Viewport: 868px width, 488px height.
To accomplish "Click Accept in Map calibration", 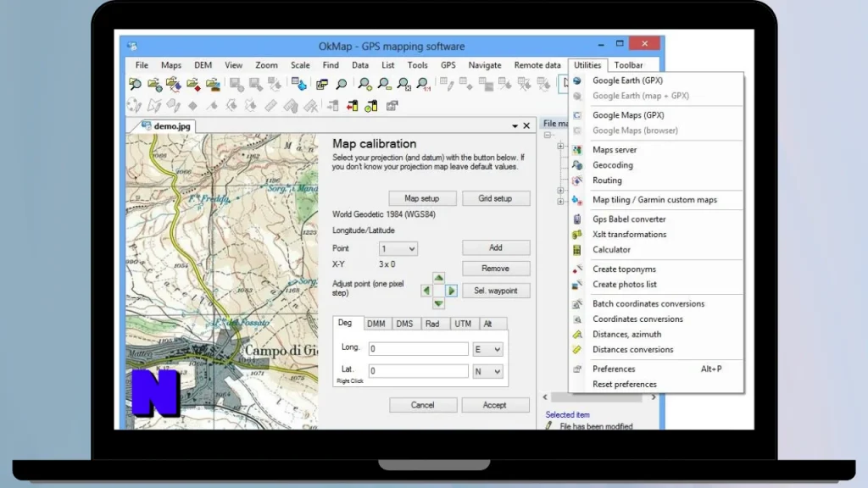I will pos(495,405).
